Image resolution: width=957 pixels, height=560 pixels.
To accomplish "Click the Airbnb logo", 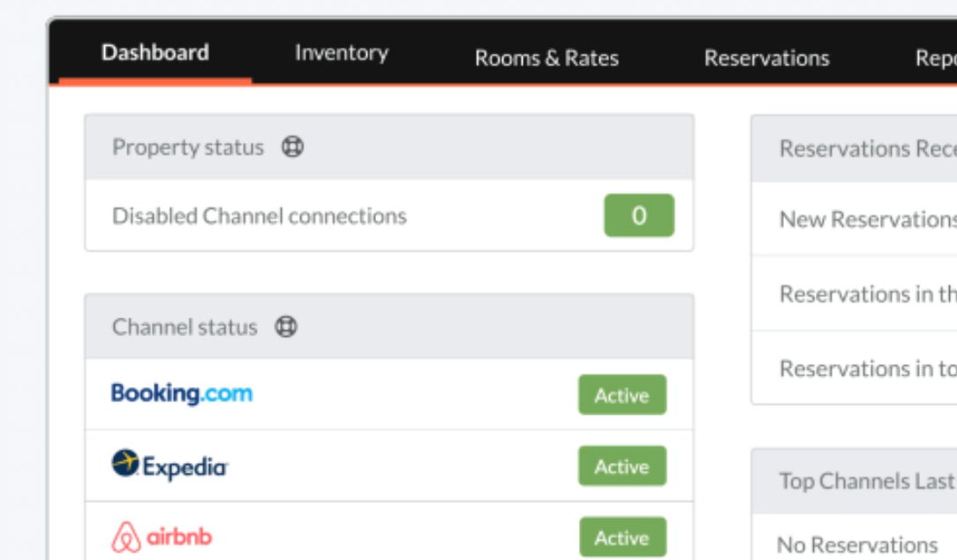I will [161, 537].
